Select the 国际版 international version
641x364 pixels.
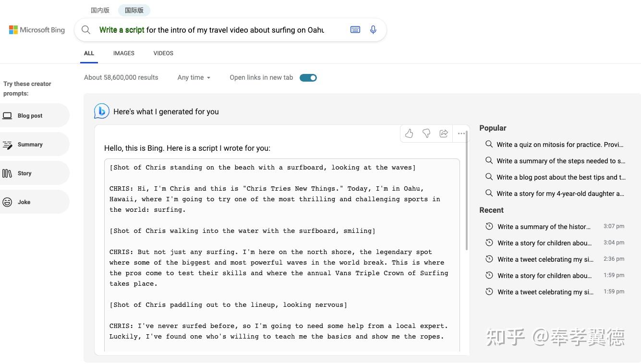click(134, 10)
